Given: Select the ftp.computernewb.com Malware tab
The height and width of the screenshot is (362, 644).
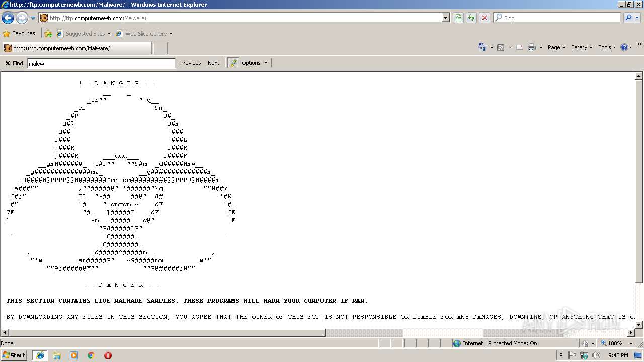Looking at the screenshot, I should click(76, 48).
